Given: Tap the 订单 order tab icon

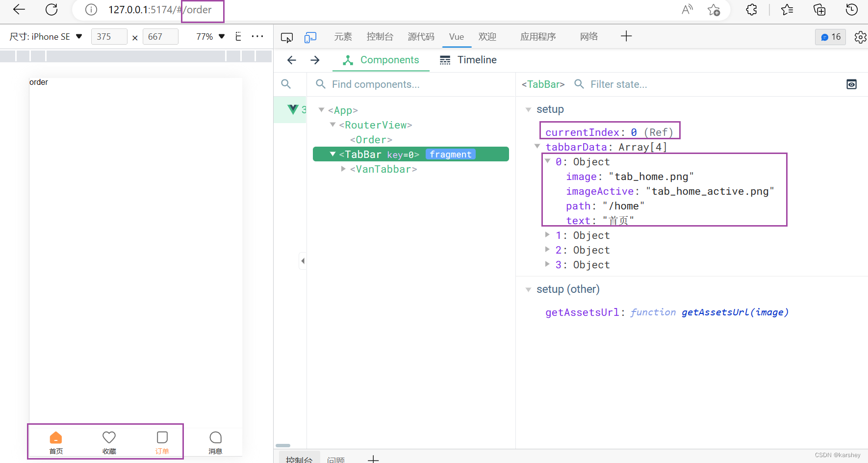Looking at the screenshot, I should coord(162,437).
